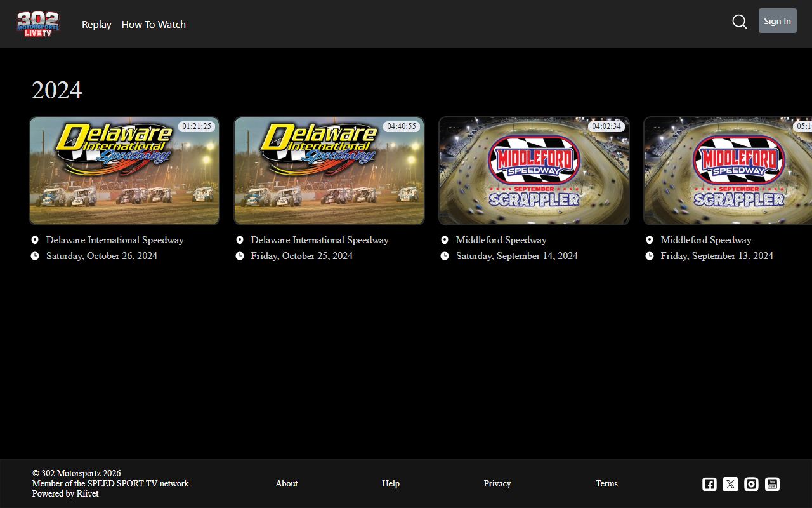The image size is (812, 508).
Task: Open the 302 Motorsportz Live TV logo
Action: [38, 24]
